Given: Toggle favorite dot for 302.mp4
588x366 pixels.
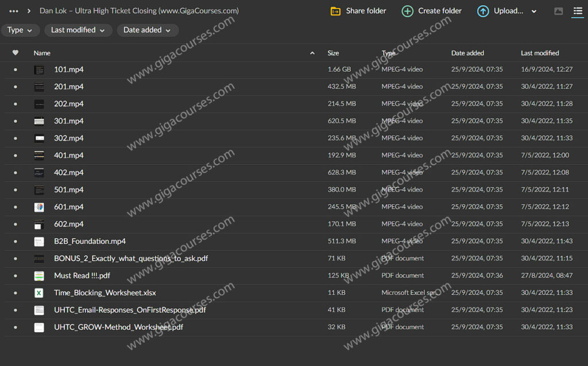Looking at the screenshot, I should click(x=16, y=139).
